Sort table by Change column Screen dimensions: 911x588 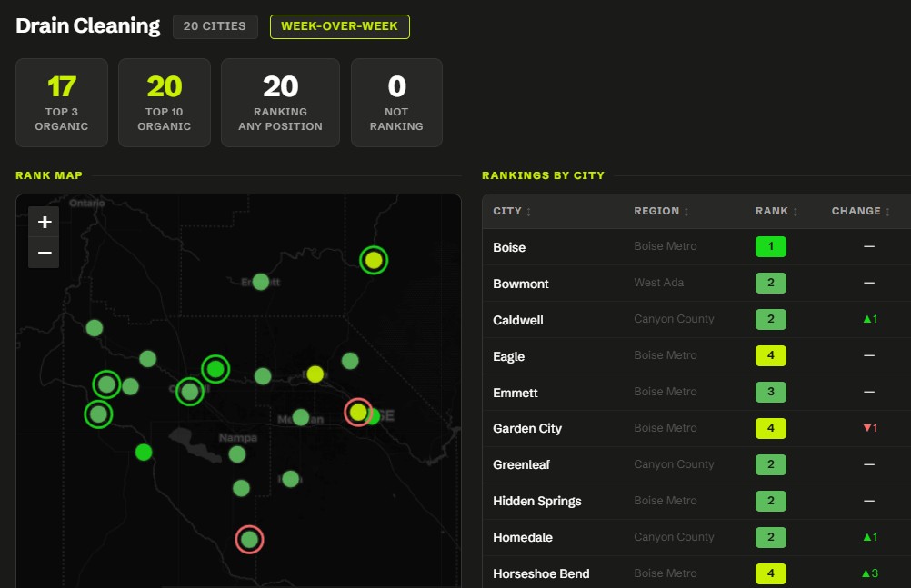coord(860,211)
